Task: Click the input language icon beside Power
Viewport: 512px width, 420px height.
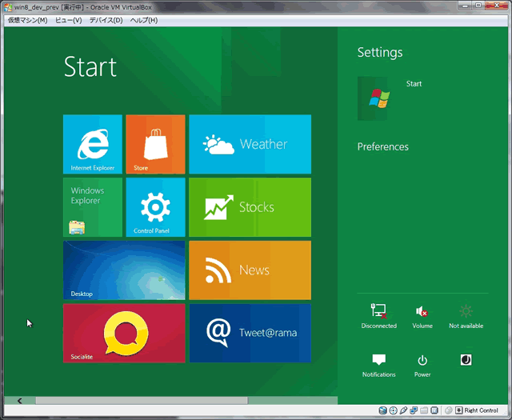Action: 466,360
